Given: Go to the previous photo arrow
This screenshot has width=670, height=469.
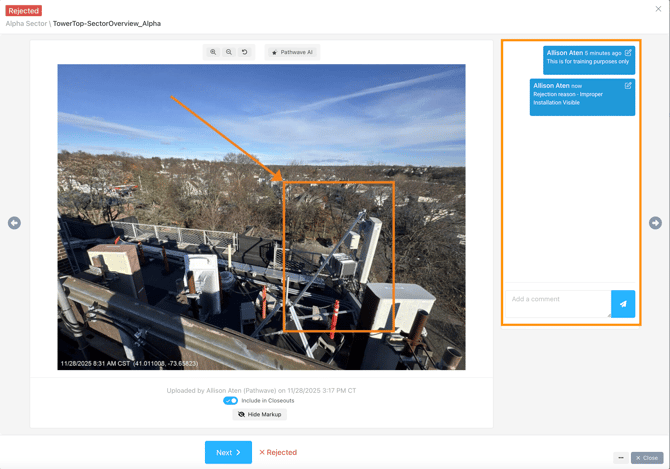Looking at the screenshot, I should (x=14, y=223).
